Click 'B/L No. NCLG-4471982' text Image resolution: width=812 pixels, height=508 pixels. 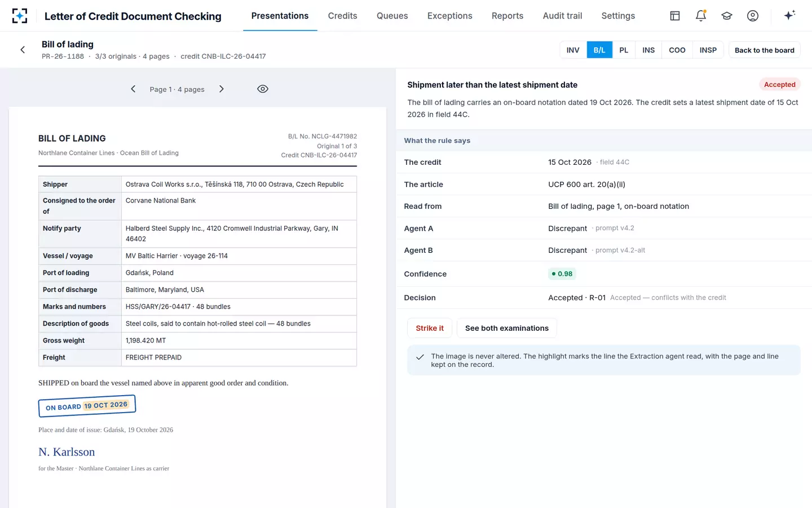coord(323,136)
